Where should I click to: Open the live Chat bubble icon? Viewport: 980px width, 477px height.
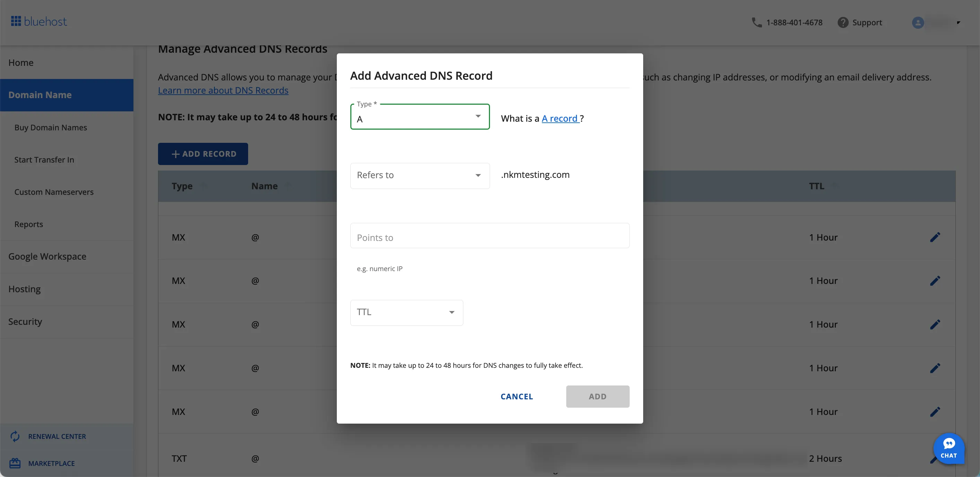(948, 448)
